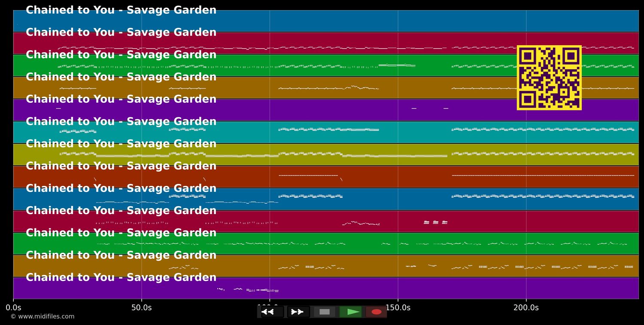Click the 200.0s time axis label
The image size is (644, 325).
[526, 308]
